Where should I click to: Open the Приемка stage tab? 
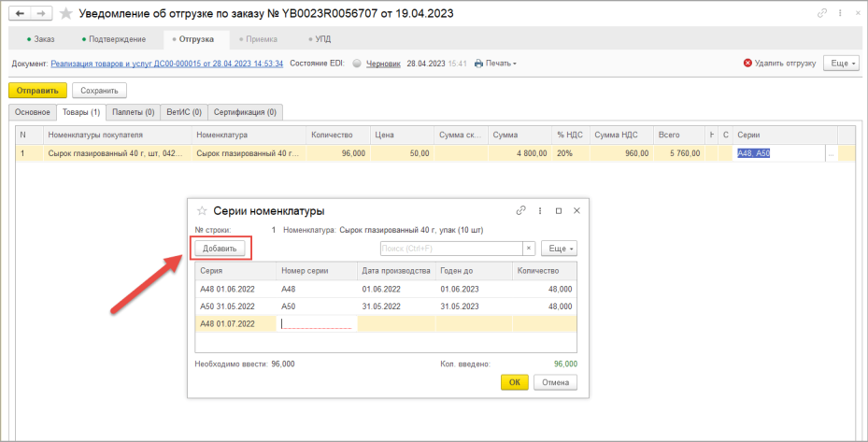coord(258,39)
